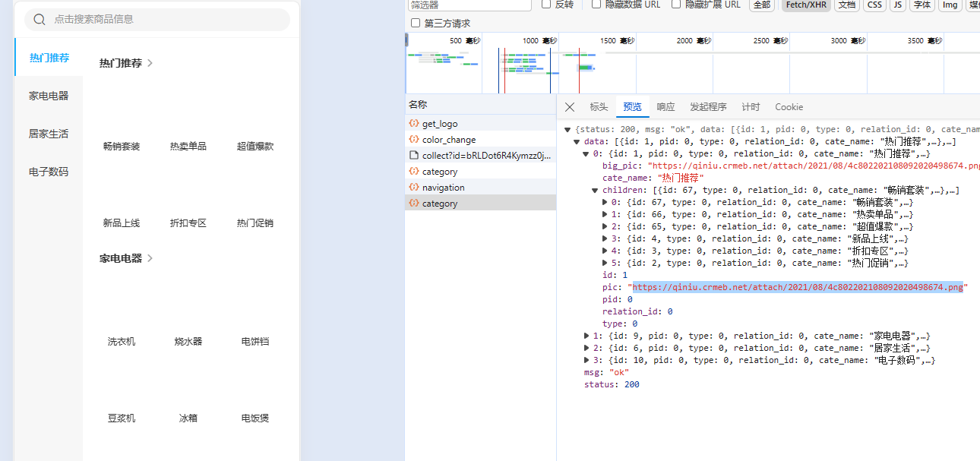The width and height of the screenshot is (980, 461).
Task: Click arrow next to 热门推荐 section heading
Action: 150,64
